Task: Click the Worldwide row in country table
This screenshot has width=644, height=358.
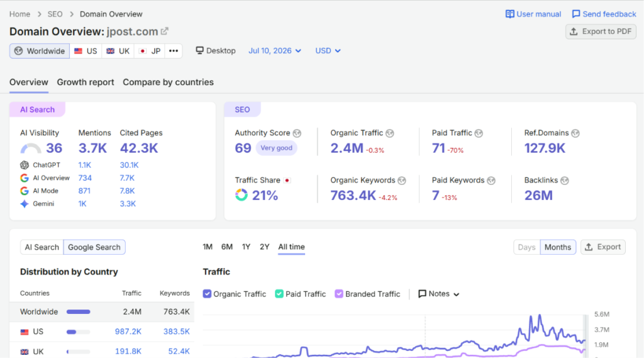Action: tap(102, 312)
